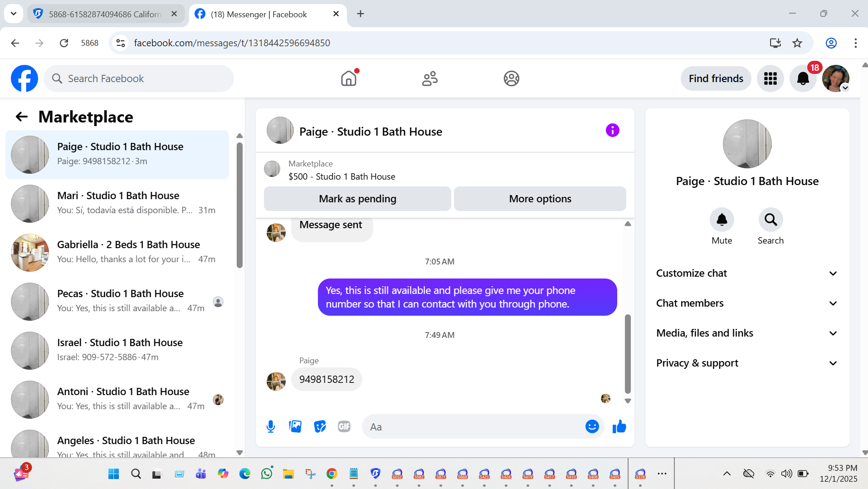Open File Explorer from the taskbar

pyautogui.click(x=288, y=474)
